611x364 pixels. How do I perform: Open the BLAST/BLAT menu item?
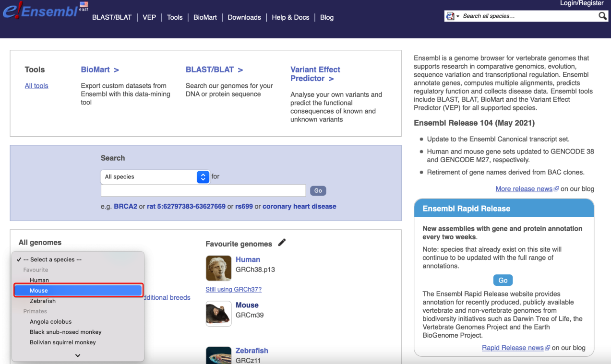click(x=112, y=17)
